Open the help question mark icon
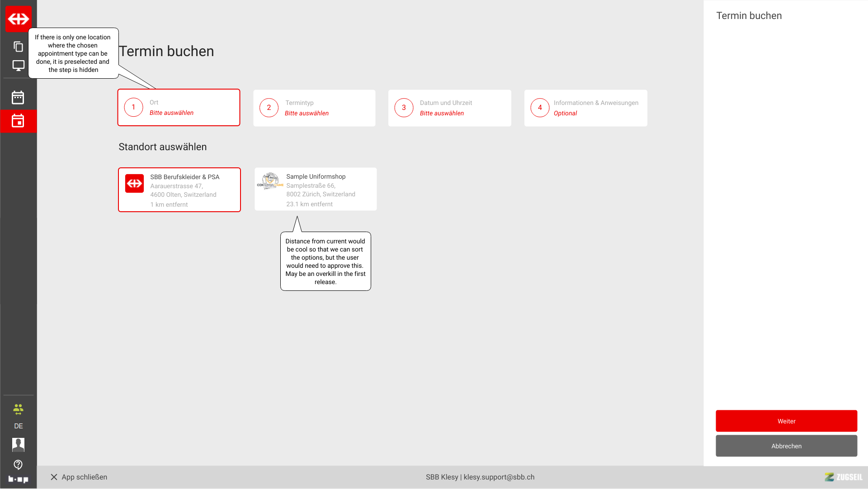Viewport: 868px width, 489px height. tap(18, 465)
